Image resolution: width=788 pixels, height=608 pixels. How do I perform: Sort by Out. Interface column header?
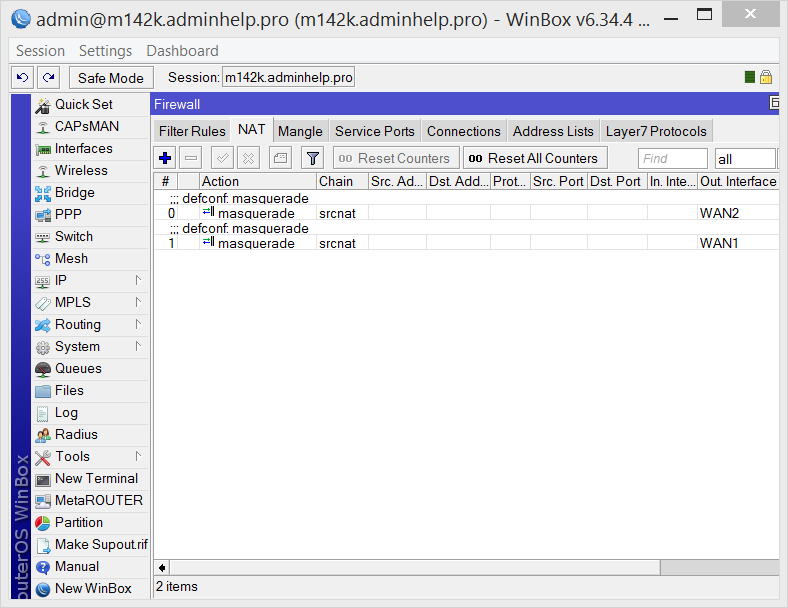(x=738, y=181)
